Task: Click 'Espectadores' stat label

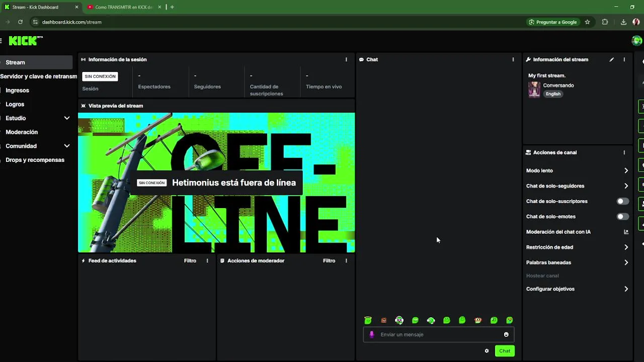Action: tap(154, 86)
